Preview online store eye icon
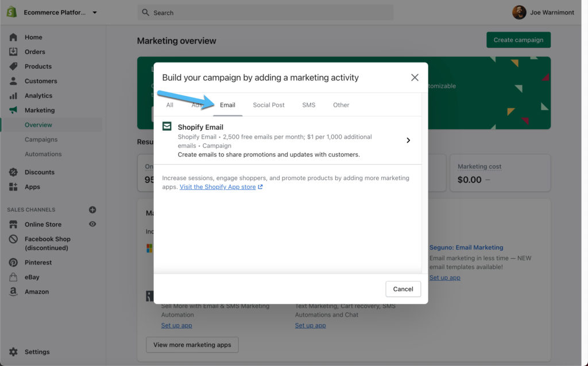 pos(92,224)
